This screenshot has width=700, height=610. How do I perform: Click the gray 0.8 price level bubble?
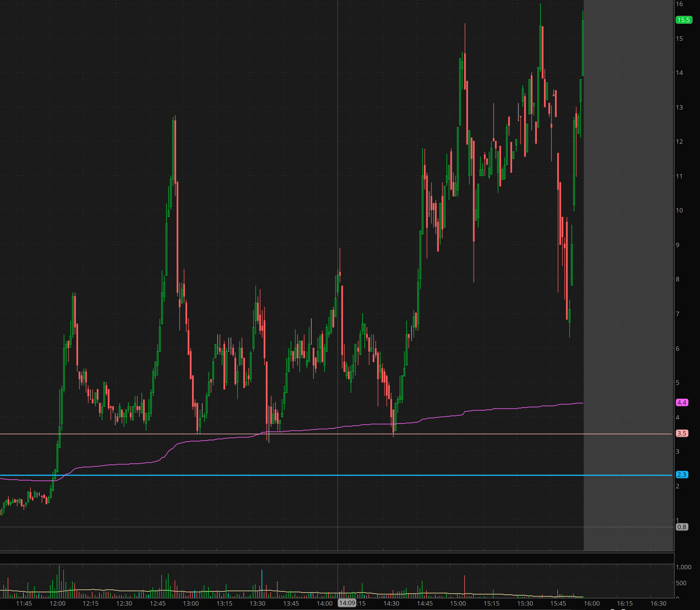coord(682,527)
